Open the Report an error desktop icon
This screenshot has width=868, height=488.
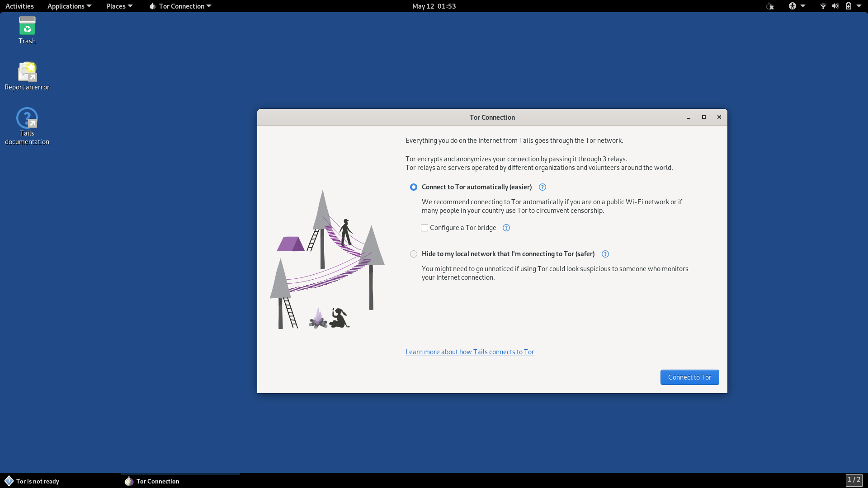pyautogui.click(x=27, y=76)
